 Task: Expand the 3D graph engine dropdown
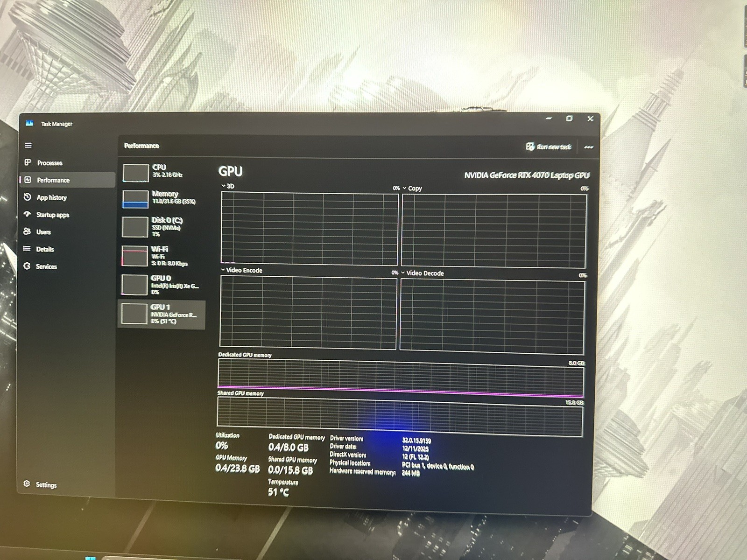(223, 186)
